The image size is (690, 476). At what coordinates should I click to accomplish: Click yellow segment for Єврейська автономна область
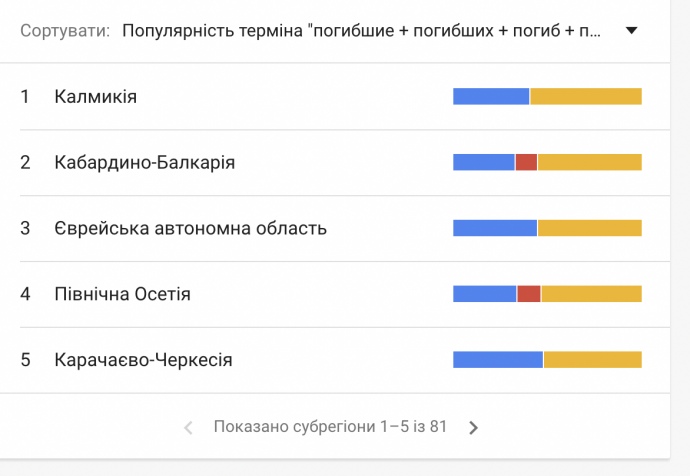pos(590,228)
